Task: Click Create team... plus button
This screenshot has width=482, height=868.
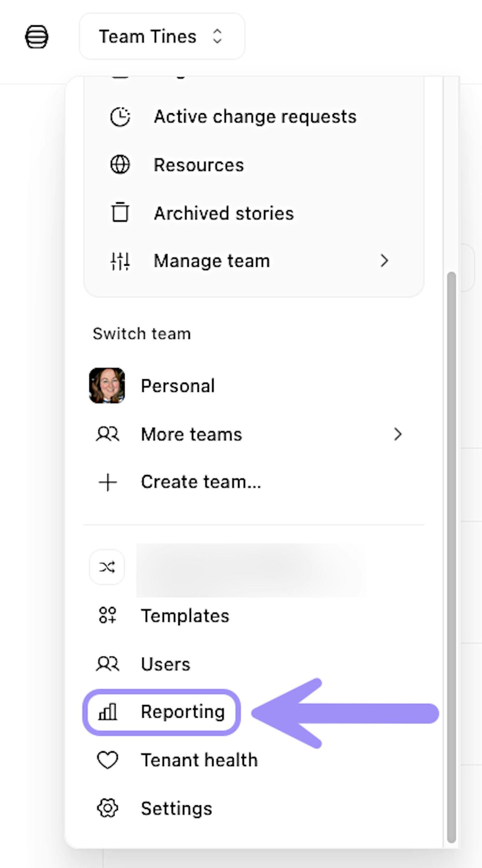Action: tap(108, 482)
